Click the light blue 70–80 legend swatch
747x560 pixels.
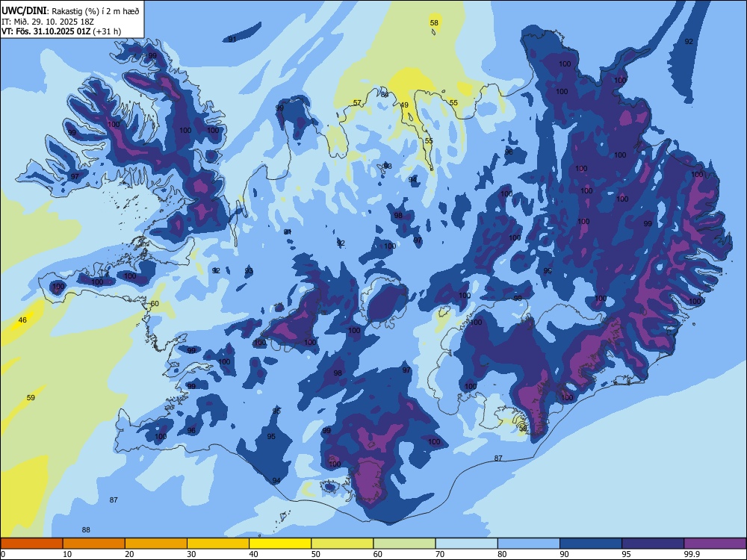coord(466,544)
